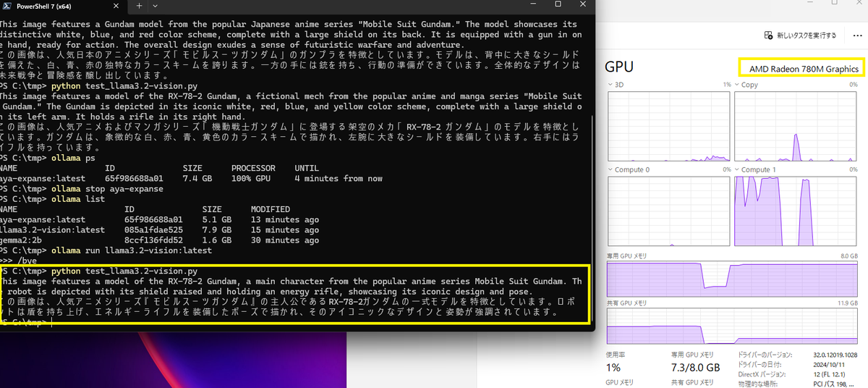868x388 pixels.
Task: Click the 7.3/8.0 GB dedicated memory value
Action: coord(695,368)
